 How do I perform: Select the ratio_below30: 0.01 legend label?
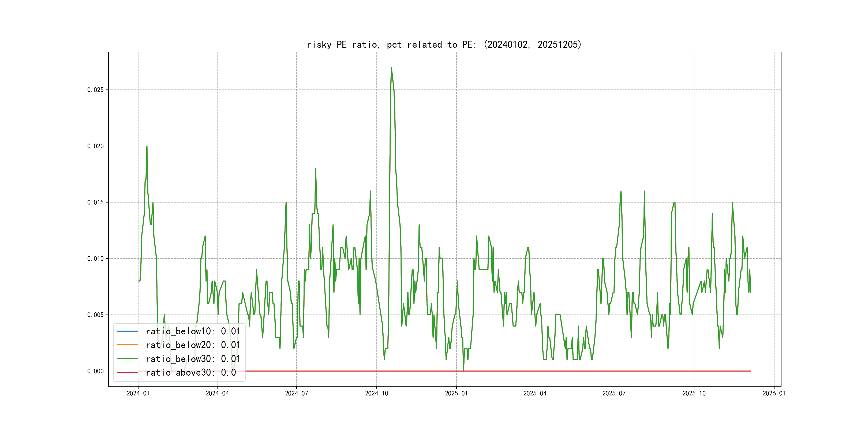click(x=193, y=359)
